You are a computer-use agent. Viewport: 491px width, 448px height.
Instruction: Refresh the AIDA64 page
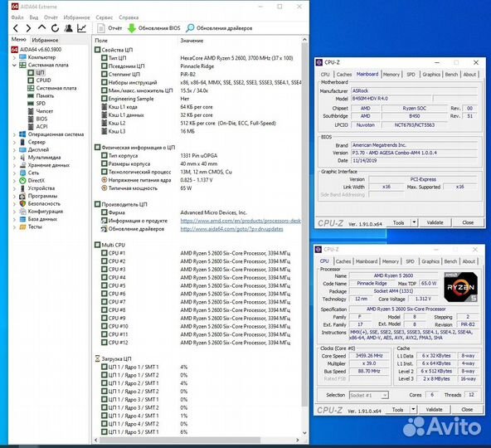click(x=55, y=28)
